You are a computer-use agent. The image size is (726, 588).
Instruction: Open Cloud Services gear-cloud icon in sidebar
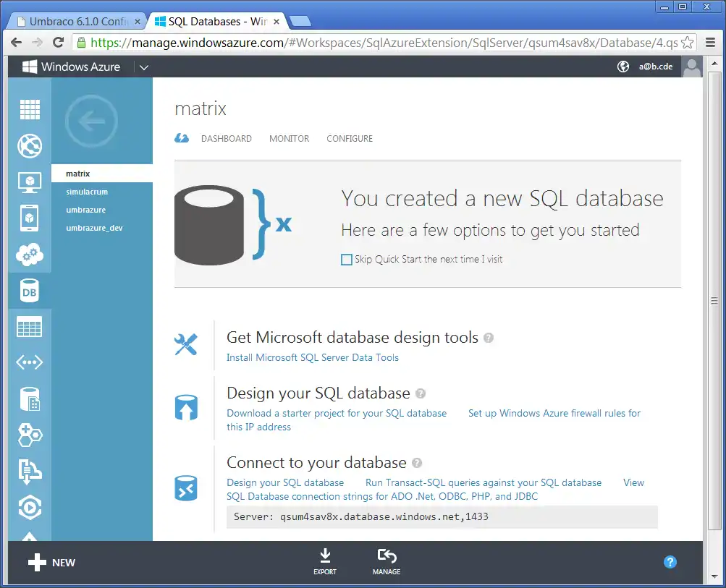tap(30, 255)
